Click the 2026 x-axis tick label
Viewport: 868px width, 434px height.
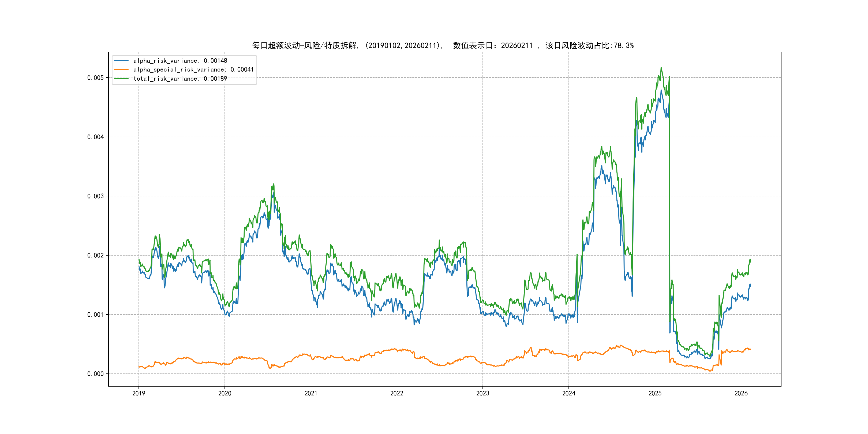tap(741, 393)
